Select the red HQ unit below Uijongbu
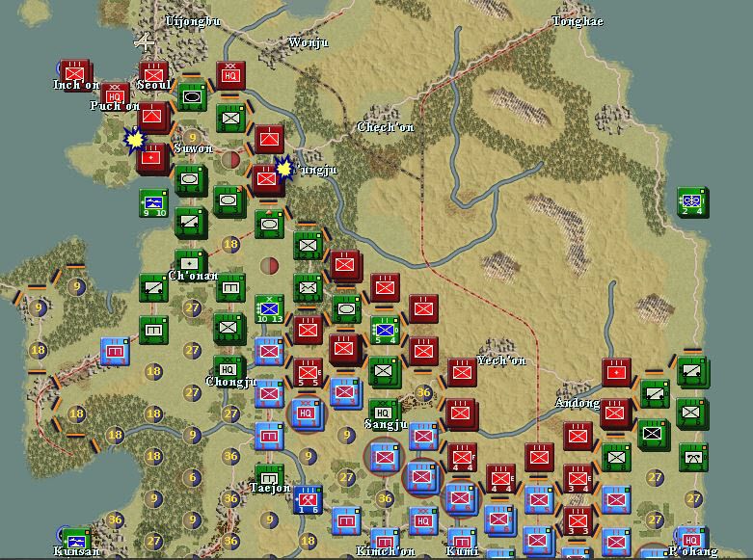 click(x=230, y=75)
